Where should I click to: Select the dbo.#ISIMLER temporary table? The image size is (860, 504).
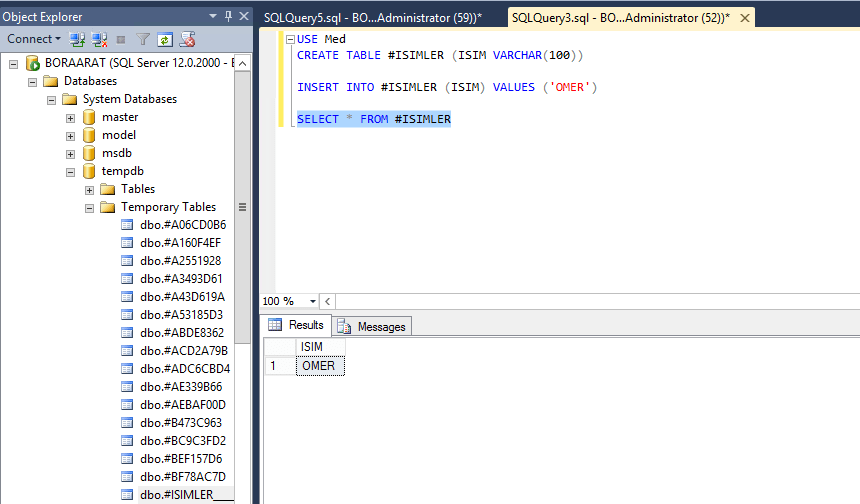pyautogui.click(x=186, y=495)
